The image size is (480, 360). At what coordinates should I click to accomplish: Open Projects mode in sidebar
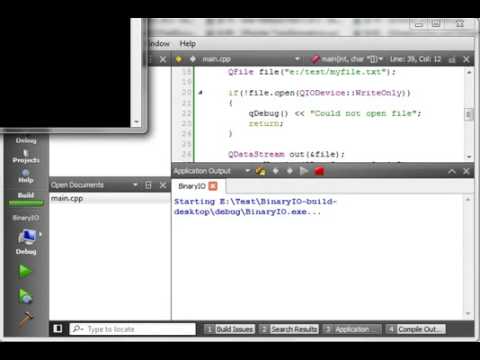pos(26,156)
